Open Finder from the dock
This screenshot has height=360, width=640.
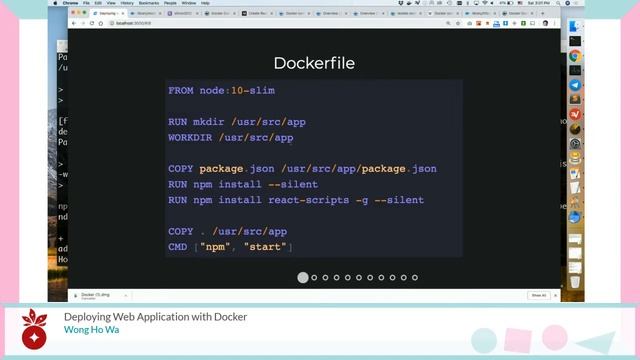(575, 27)
